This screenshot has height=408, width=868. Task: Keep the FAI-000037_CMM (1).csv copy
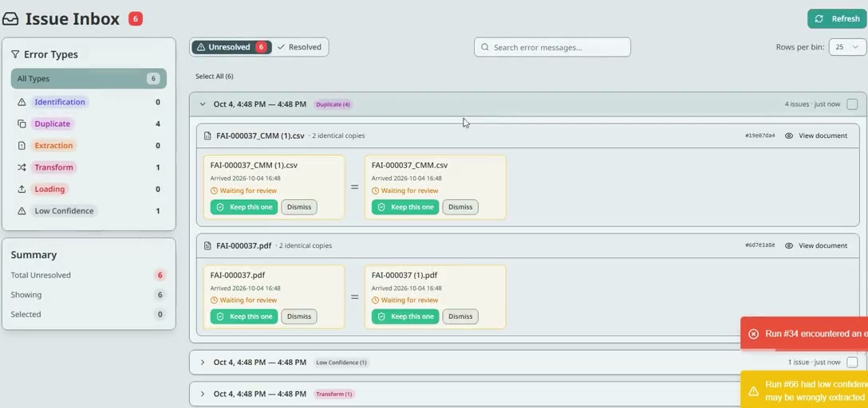(244, 206)
